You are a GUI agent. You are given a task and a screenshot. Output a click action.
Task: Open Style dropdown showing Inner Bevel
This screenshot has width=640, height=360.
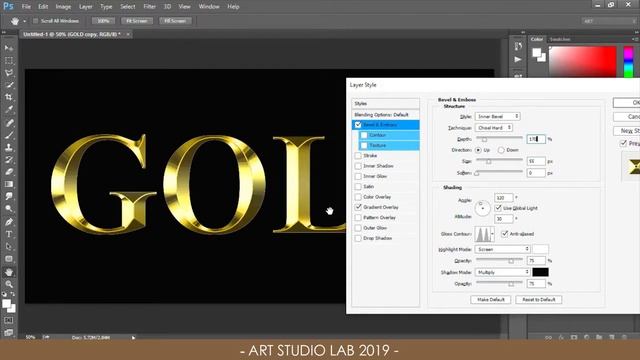coord(497,116)
